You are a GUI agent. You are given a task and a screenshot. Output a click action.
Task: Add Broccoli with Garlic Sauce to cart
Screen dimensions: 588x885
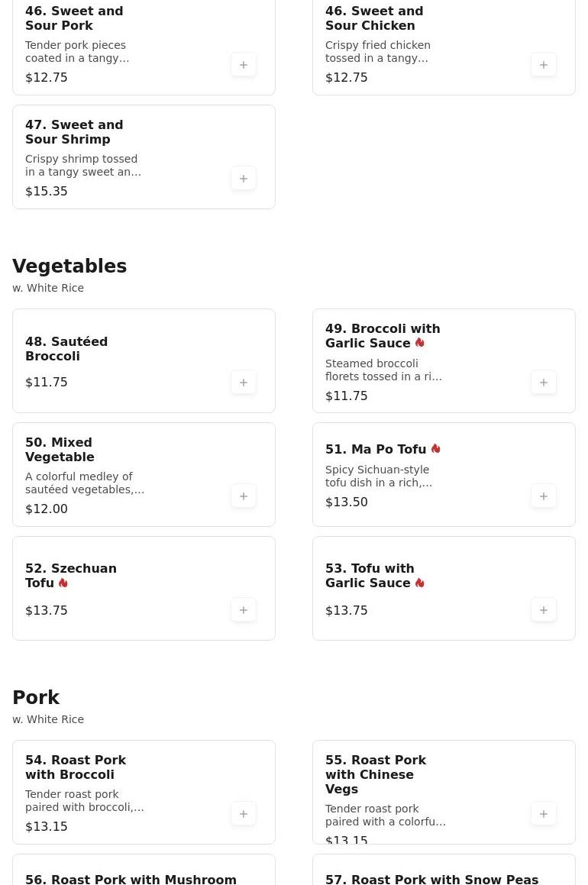click(544, 383)
